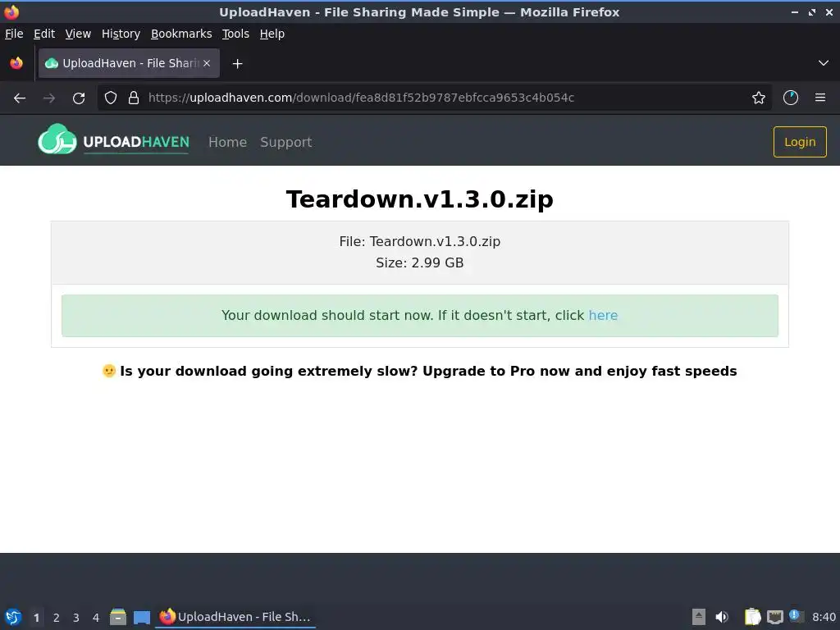Viewport: 840px width, 630px height.
Task: Open the Help menu
Action: point(272,34)
